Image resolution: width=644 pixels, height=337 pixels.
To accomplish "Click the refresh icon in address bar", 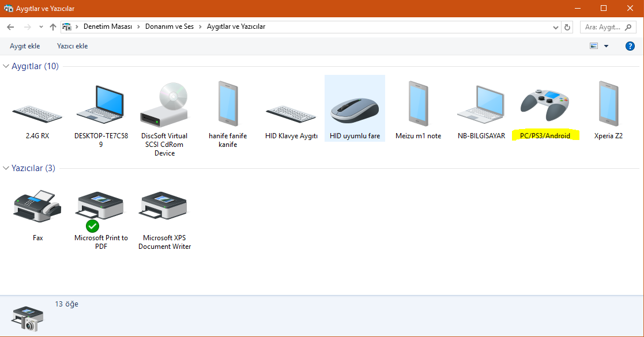I will 567,27.
